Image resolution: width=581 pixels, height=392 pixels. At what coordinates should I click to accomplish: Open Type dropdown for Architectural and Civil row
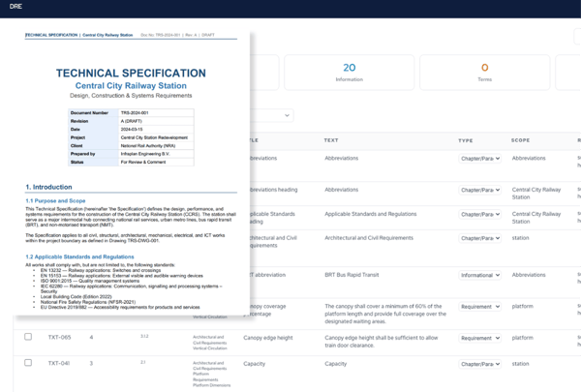click(x=479, y=237)
